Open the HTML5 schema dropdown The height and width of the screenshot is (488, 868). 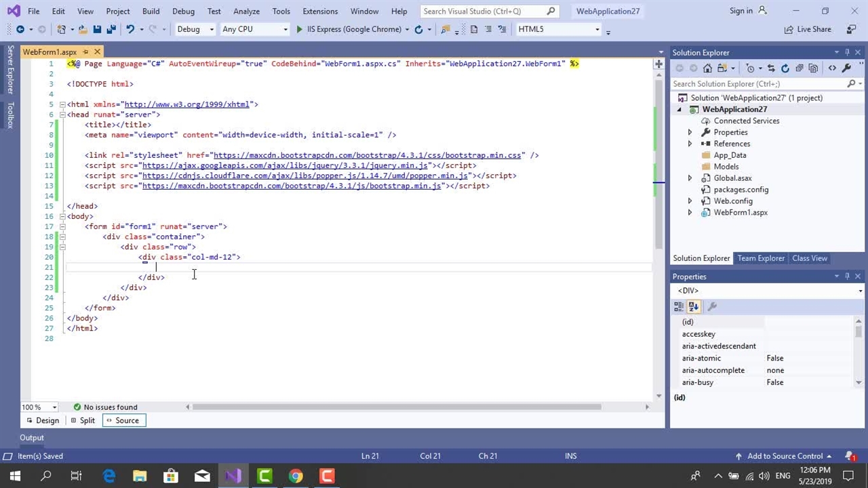(x=558, y=29)
